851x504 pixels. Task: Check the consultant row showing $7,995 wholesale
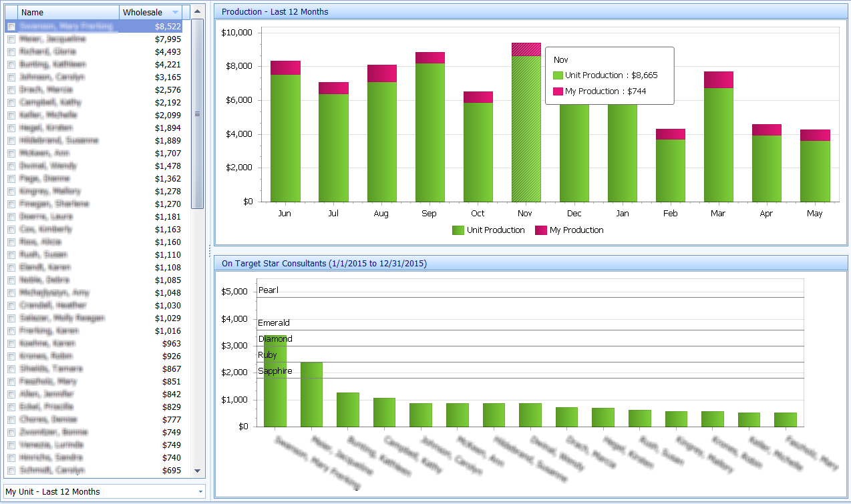pos(11,39)
